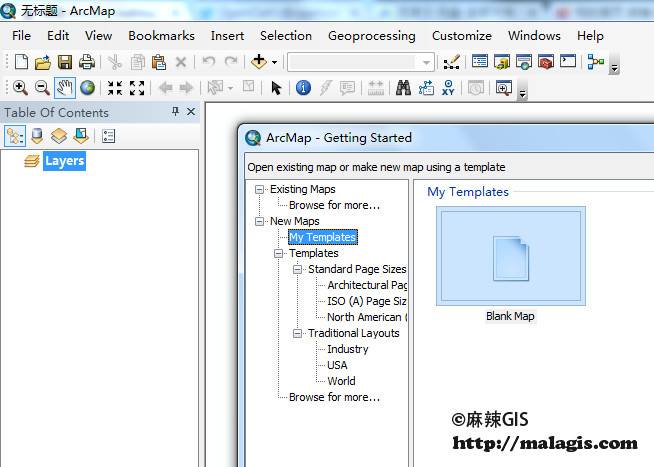Click the Cut scissors icon
Viewport: 654px width, 467px height.
point(114,63)
